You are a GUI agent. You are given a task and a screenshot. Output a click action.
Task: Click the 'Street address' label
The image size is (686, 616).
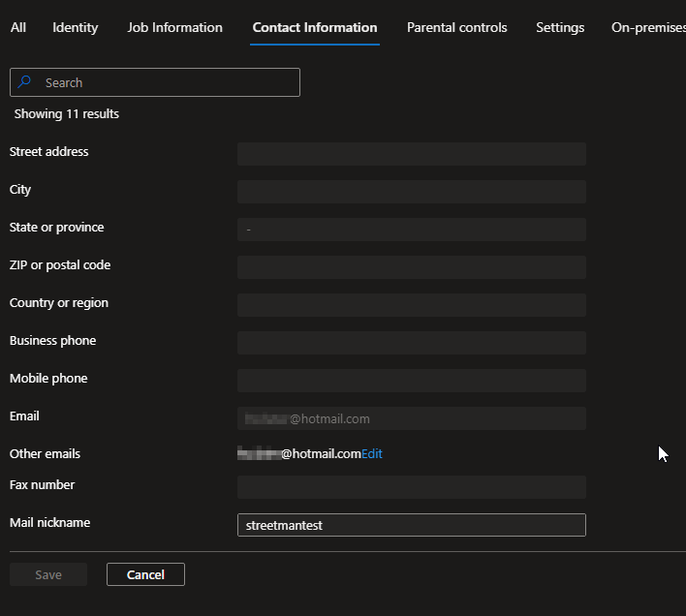click(x=49, y=151)
